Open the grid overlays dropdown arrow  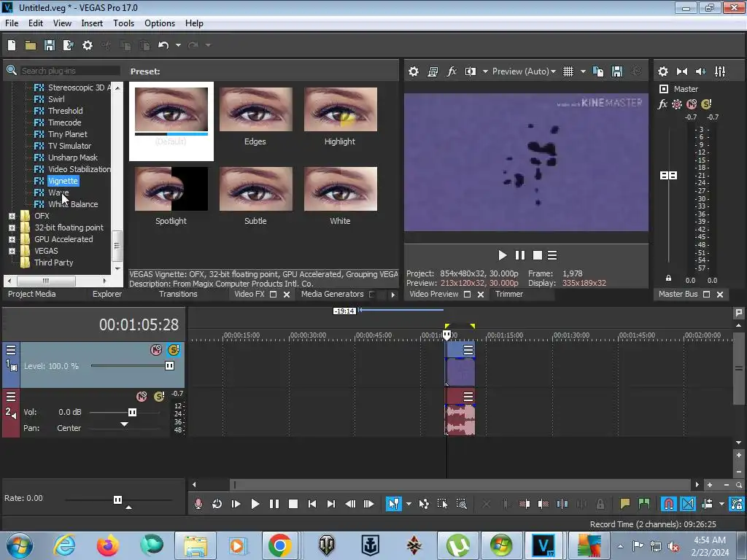coord(583,71)
